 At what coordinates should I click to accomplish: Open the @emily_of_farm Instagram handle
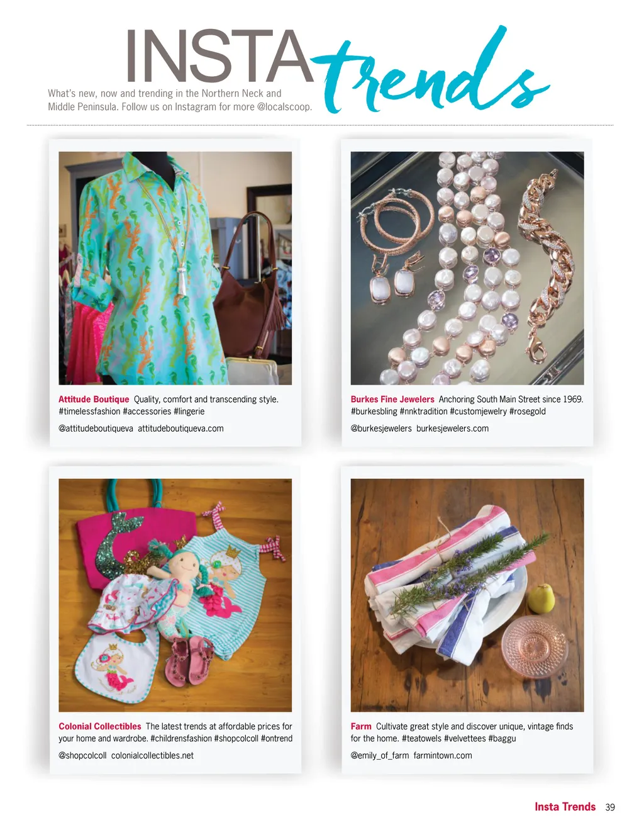[380, 756]
